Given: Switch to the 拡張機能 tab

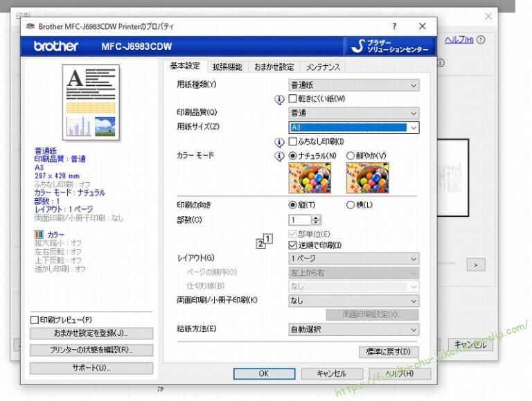Looking at the screenshot, I should [x=227, y=67].
